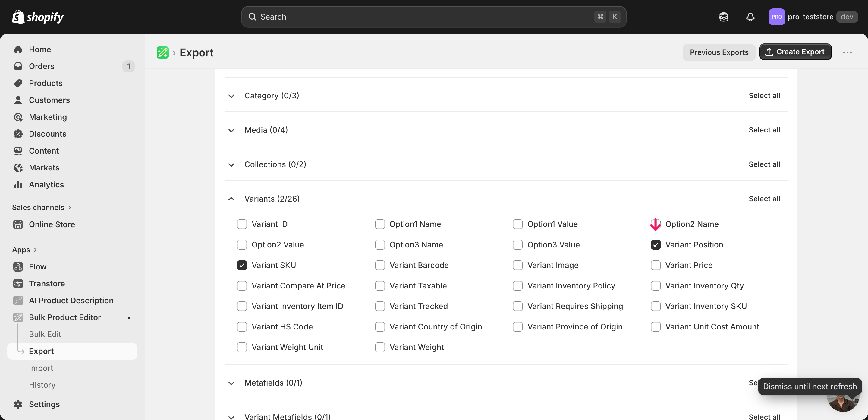Check the Variant Inventory Qty checkbox

(656, 286)
